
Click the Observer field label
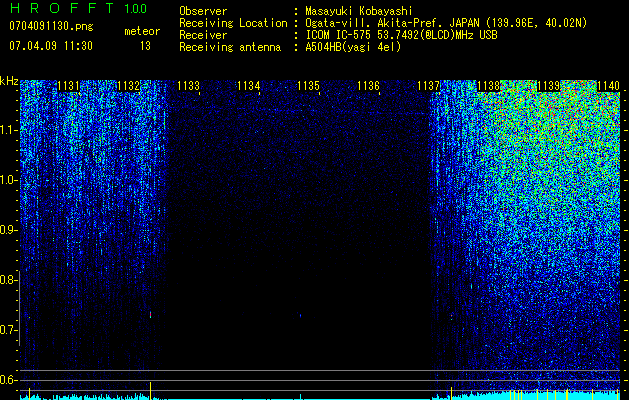click(203, 11)
